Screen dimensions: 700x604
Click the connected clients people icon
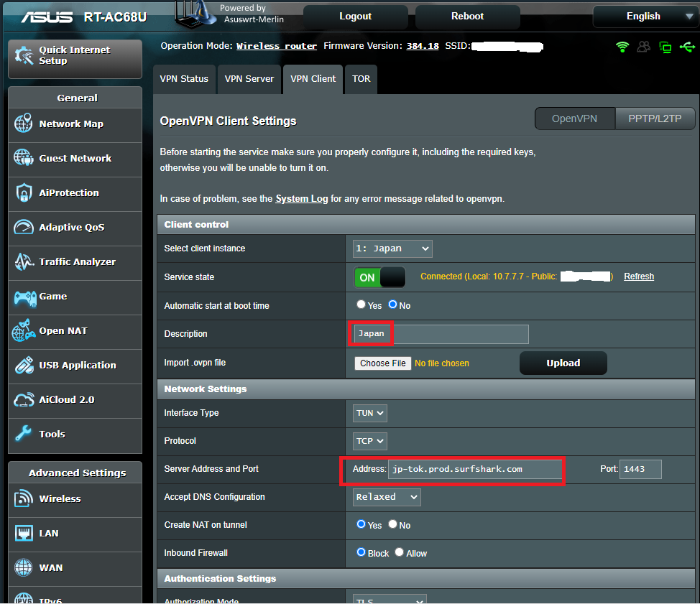coord(644,47)
